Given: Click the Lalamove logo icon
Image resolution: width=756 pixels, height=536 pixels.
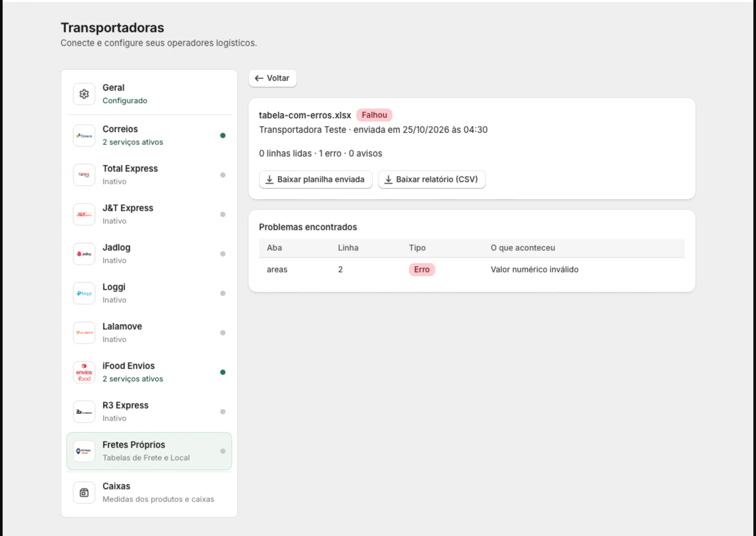Looking at the screenshot, I should (84, 333).
